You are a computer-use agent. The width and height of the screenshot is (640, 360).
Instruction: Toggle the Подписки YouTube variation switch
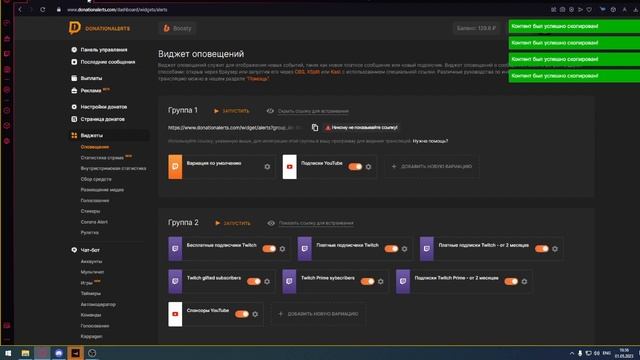click(355, 167)
